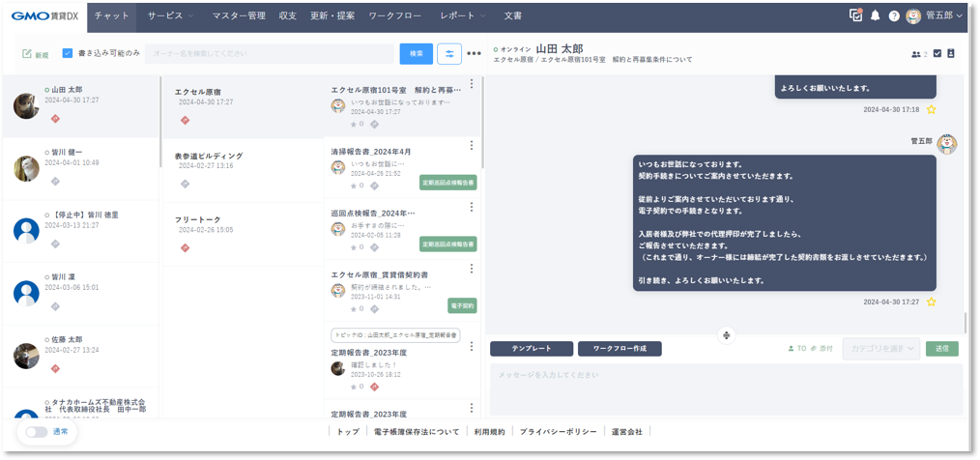980x460 pixels.
Task: Open プライバシーポリシー footer link
Action: (x=558, y=432)
